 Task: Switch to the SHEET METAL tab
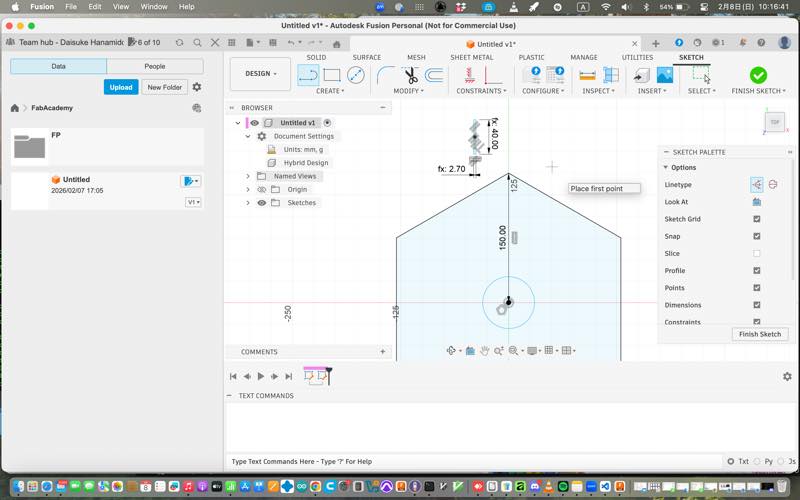pos(471,57)
